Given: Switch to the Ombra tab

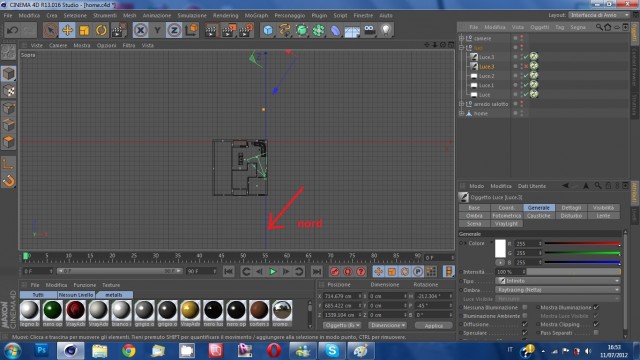Looking at the screenshot, I should 474,216.
